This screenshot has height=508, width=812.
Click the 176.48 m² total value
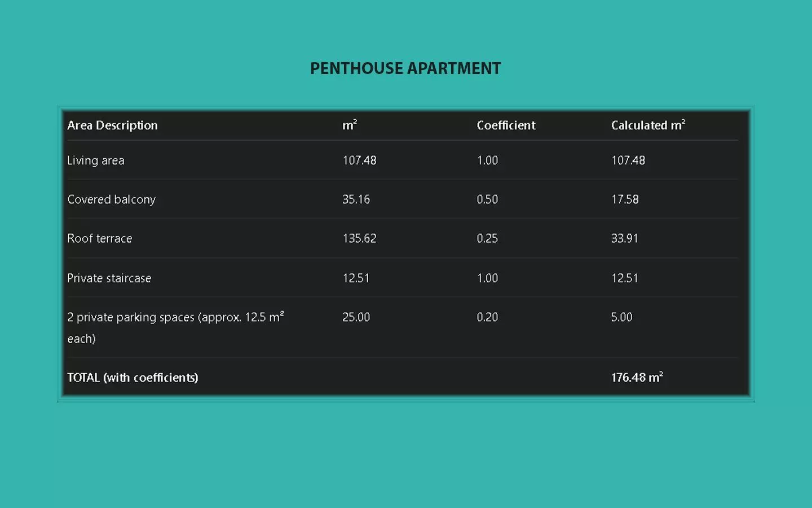(637, 377)
